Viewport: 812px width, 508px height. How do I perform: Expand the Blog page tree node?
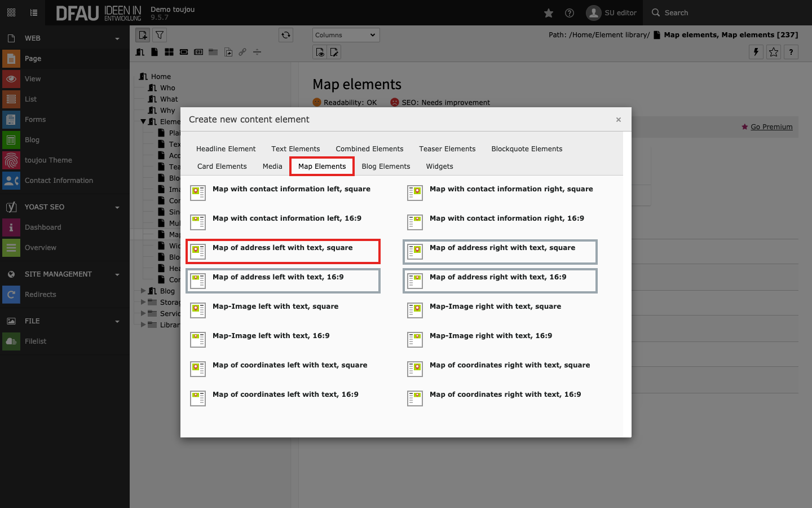point(143,291)
